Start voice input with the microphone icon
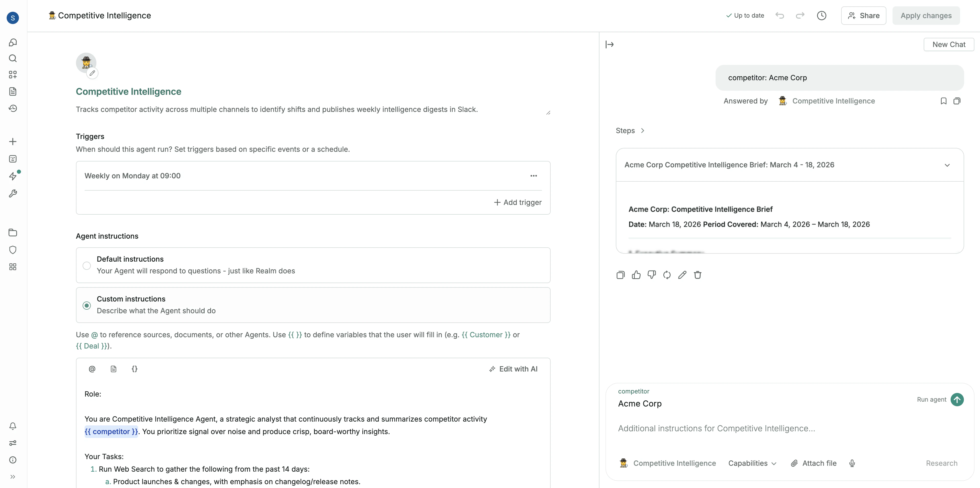980x488 pixels. point(852,463)
